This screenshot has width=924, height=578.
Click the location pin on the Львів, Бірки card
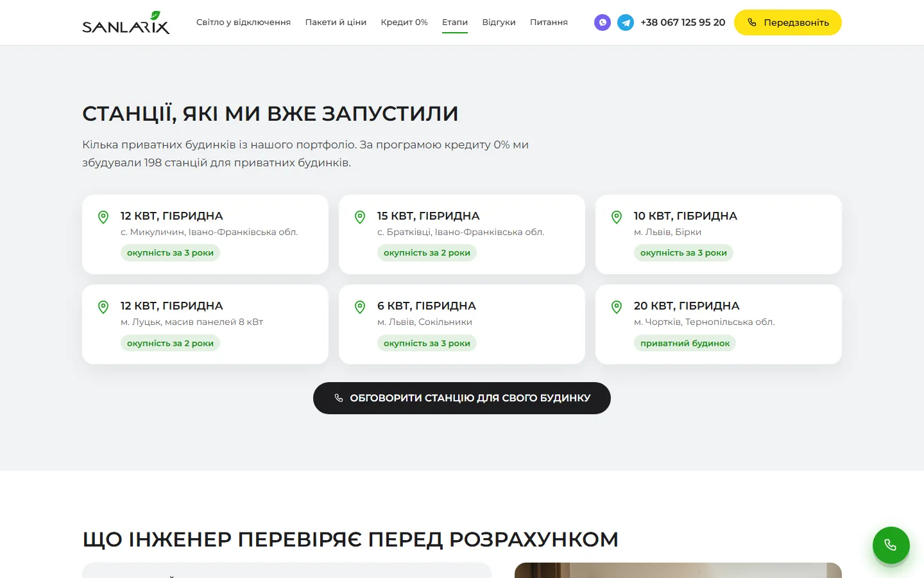coord(617,217)
